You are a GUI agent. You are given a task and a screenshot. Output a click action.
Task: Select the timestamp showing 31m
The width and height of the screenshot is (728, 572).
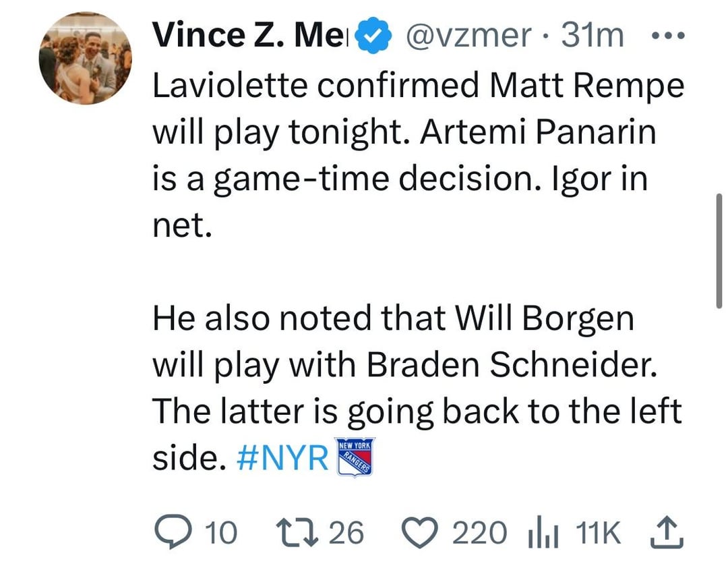(591, 34)
